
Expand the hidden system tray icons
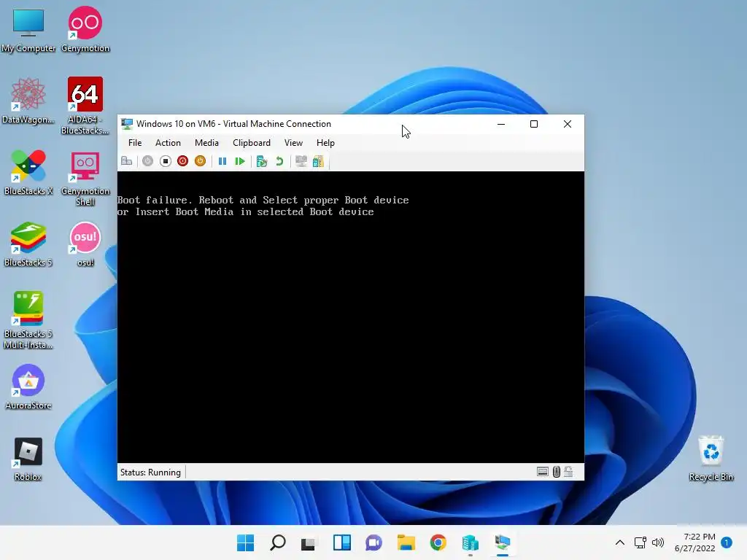[x=620, y=542]
